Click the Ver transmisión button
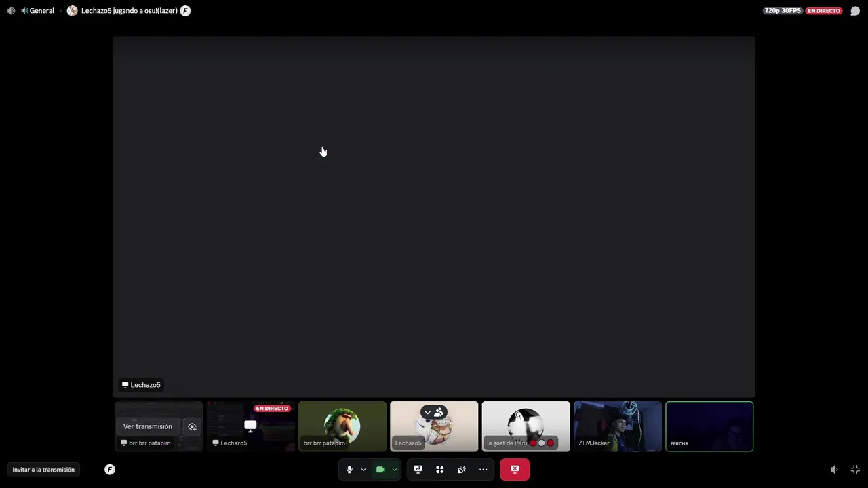This screenshot has height=488, width=868. 148,426
